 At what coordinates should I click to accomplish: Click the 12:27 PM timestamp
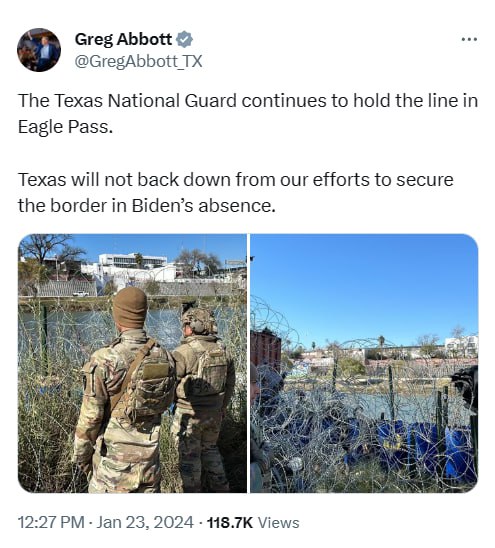tap(51, 522)
